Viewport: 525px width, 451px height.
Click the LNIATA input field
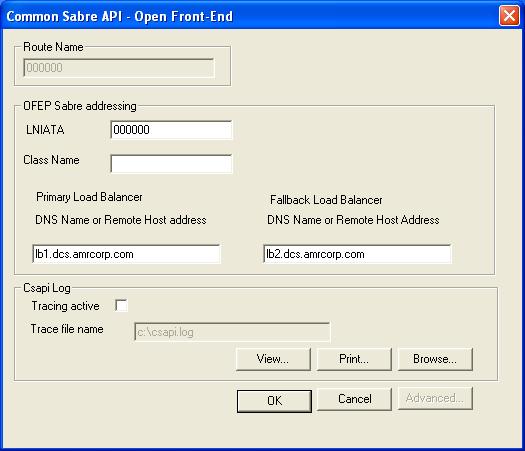(x=171, y=130)
